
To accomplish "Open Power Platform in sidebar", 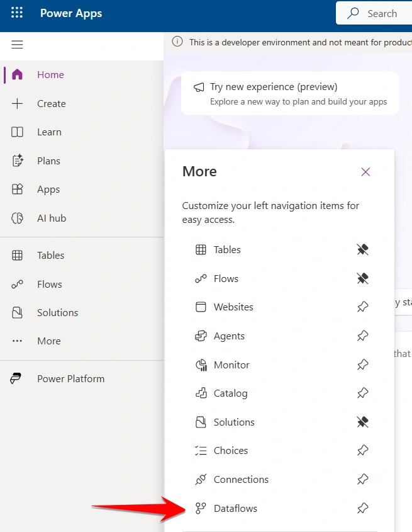I will (71, 378).
